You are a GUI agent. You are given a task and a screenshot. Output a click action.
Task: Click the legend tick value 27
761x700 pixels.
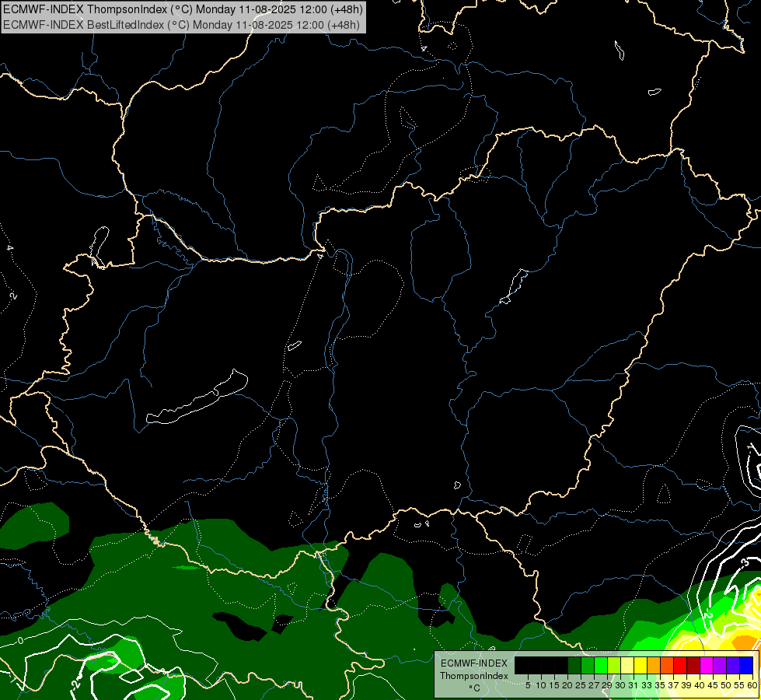(594, 685)
